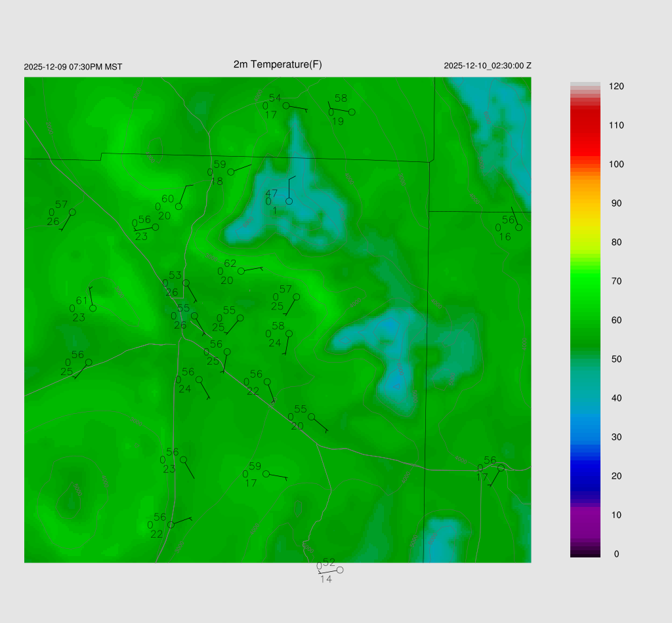Click the station circle labeled 58 and 19
The image size is (672, 623).
point(352,112)
